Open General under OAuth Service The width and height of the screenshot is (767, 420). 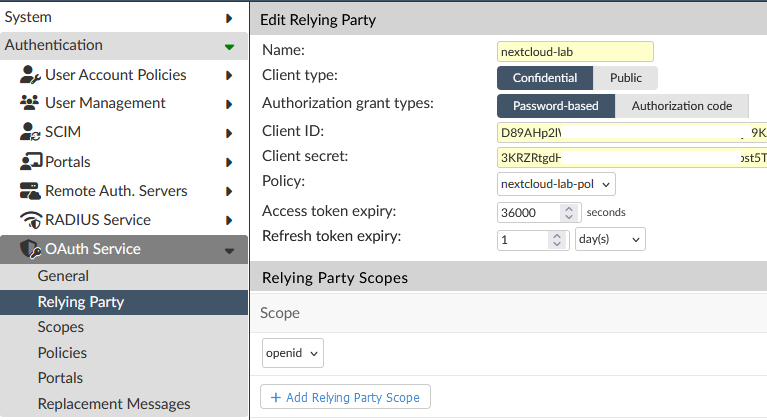pos(63,276)
